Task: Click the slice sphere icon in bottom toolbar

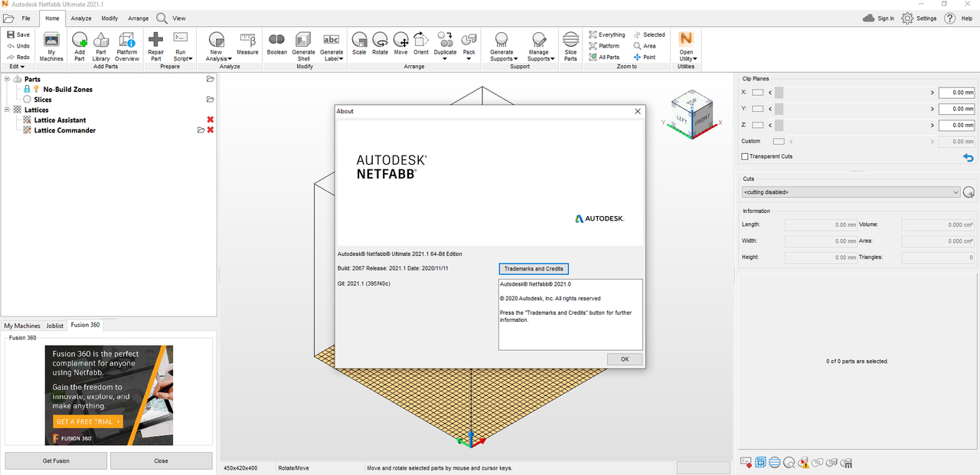Action: (x=775, y=463)
